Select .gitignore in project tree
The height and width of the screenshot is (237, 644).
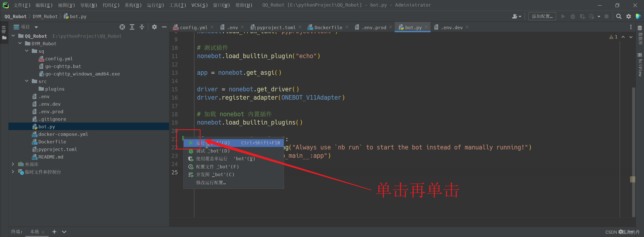pyautogui.click(x=52, y=119)
